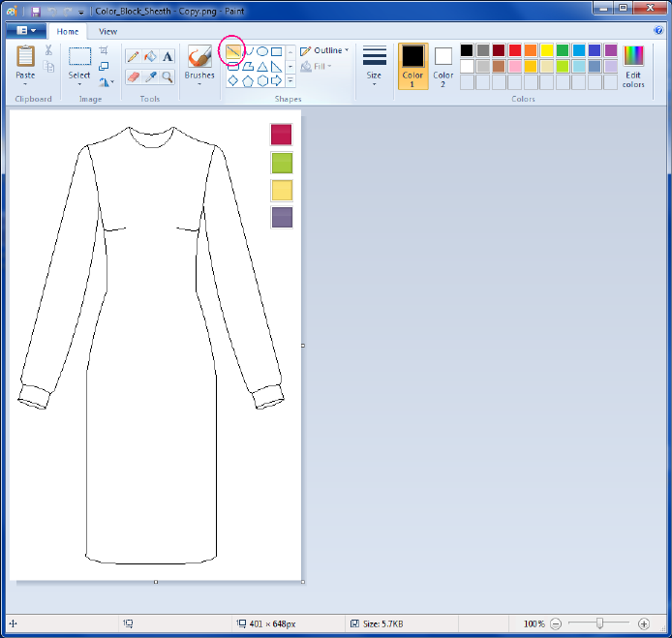Open the shape Fill dropdown

[x=317, y=67]
